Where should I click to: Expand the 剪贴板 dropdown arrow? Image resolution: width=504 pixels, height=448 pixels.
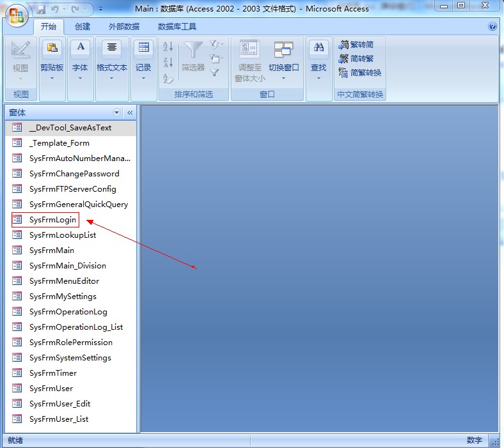point(52,78)
